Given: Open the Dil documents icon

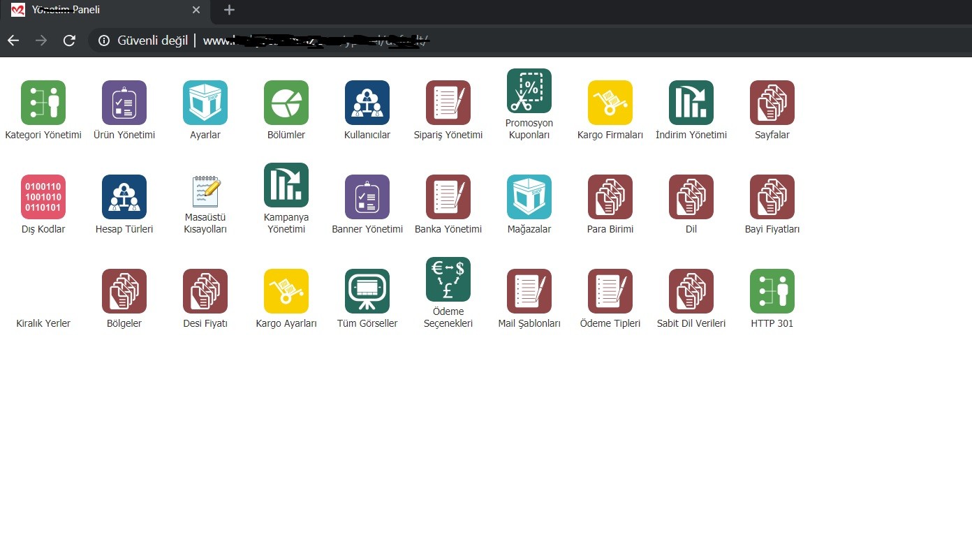Looking at the screenshot, I should click(691, 197).
